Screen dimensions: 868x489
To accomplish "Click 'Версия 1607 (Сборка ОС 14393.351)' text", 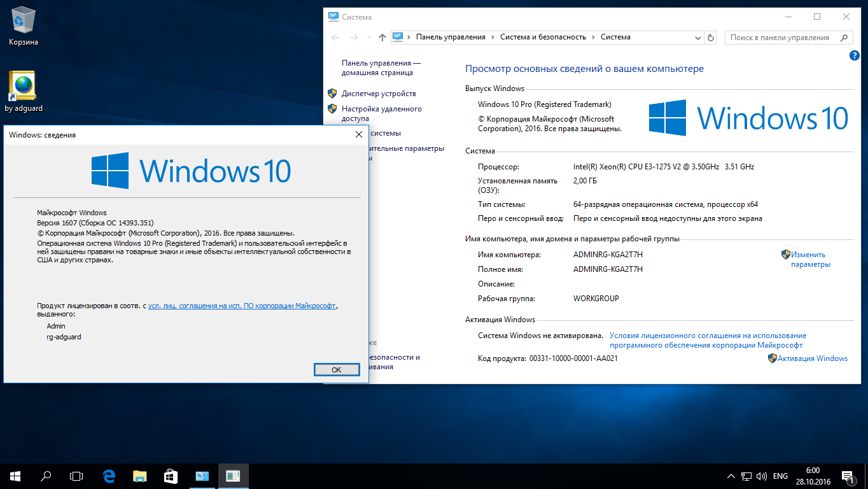I will (x=95, y=223).
